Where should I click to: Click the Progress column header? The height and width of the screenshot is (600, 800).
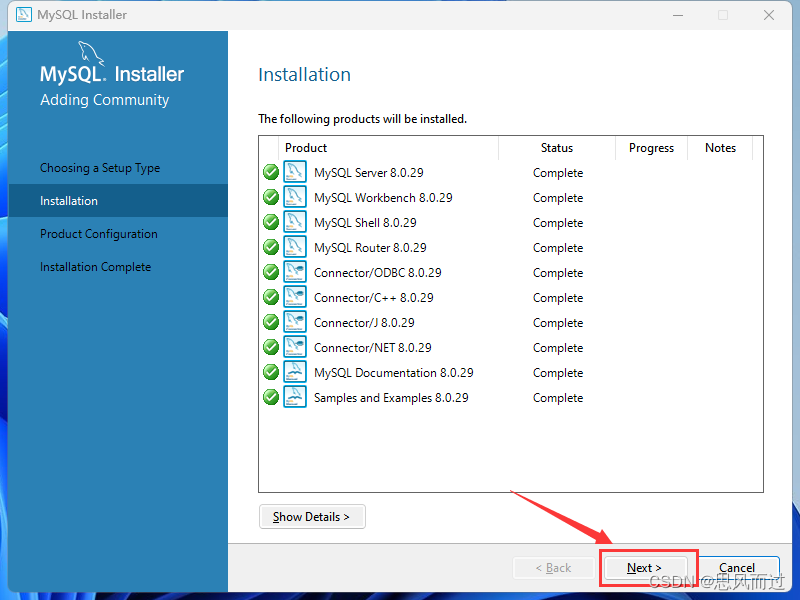tap(651, 148)
